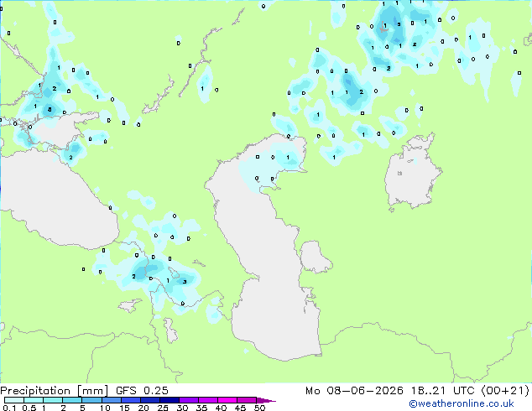Click the "30" legend scale label
Screen dimensions: 532x411
coord(182,408)
